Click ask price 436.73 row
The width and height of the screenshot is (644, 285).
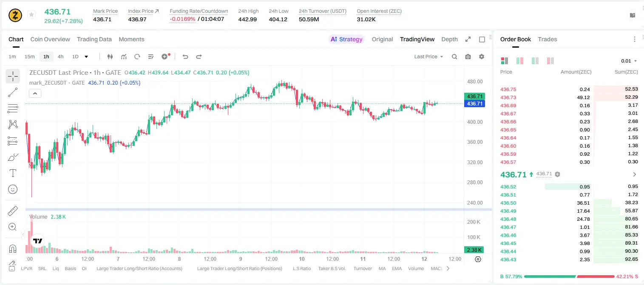[569, 97]
